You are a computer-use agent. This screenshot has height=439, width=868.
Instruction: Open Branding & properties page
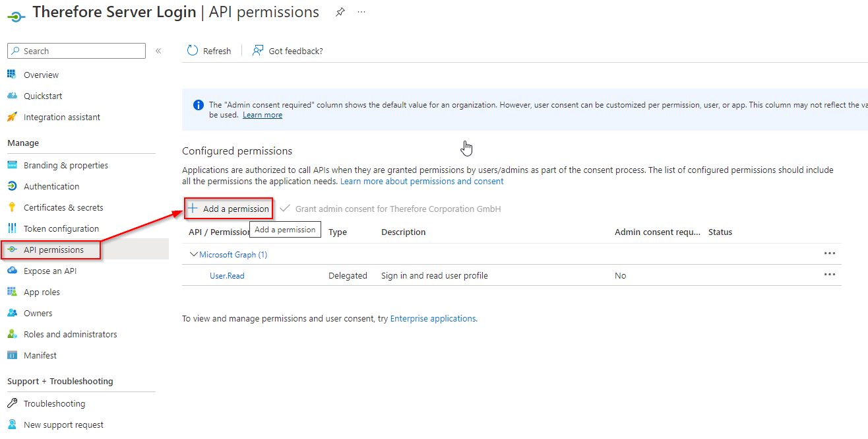tap(66, 165)
